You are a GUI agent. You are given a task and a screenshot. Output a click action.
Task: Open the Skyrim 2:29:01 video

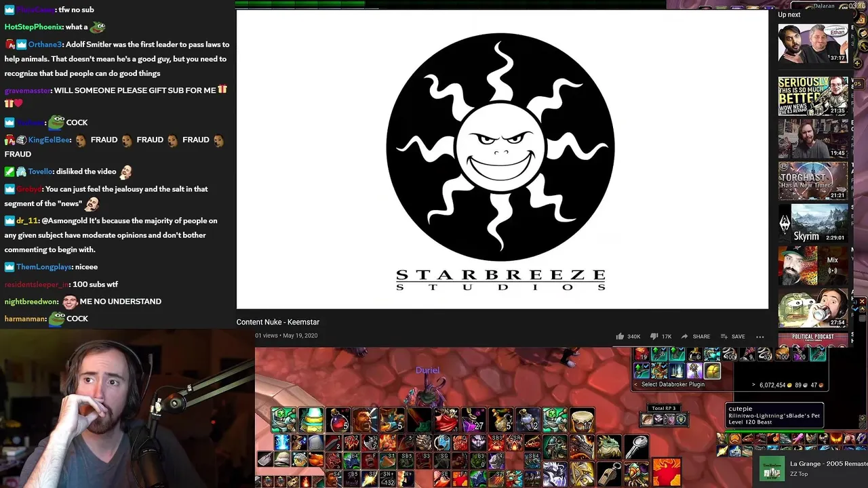[x=812, y=223]
